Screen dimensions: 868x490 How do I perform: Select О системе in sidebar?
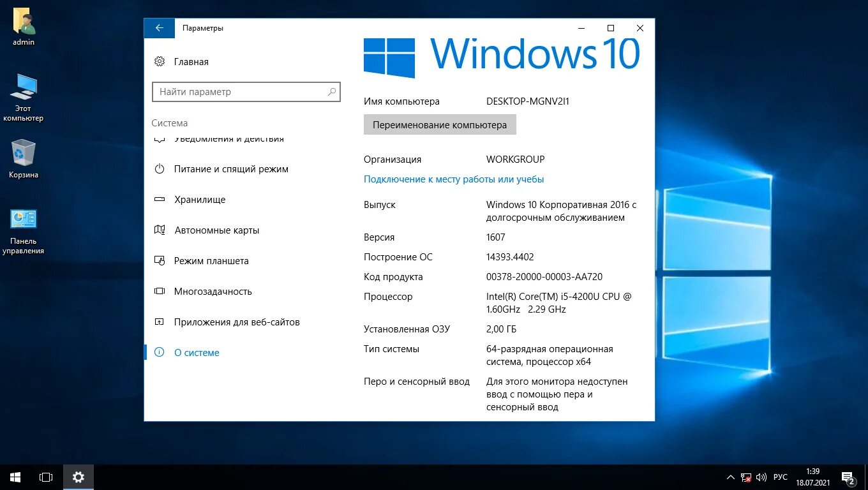pos(197,353)
